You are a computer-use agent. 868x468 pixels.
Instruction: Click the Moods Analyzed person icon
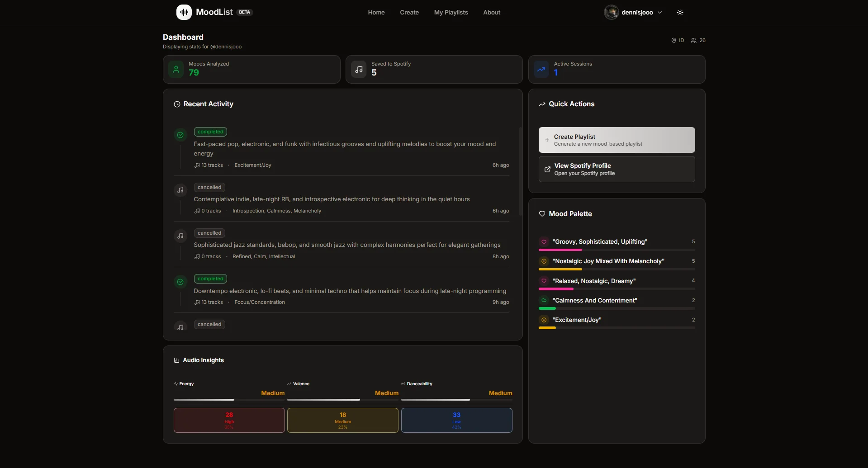[x=176, y=69]
